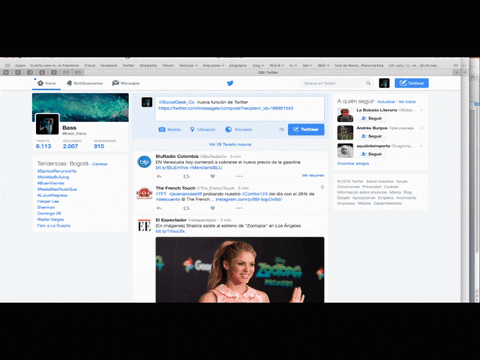
Task: Create a poll with Encuesta icon
Action: pos(228,129)
